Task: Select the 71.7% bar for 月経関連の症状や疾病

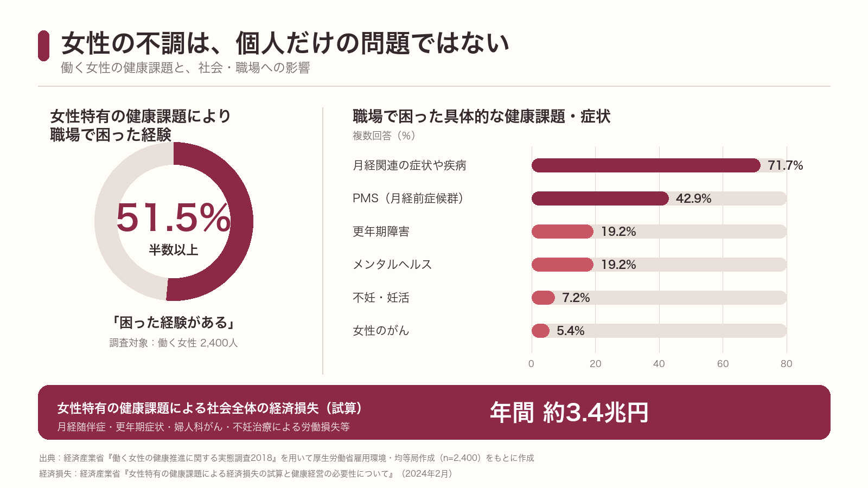Action: pos(646,165)
